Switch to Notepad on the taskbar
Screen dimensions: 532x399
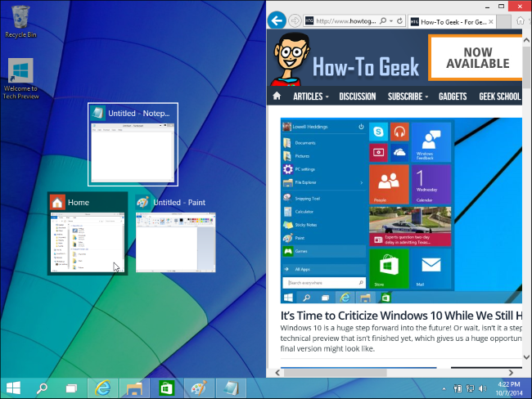[231, 388]
